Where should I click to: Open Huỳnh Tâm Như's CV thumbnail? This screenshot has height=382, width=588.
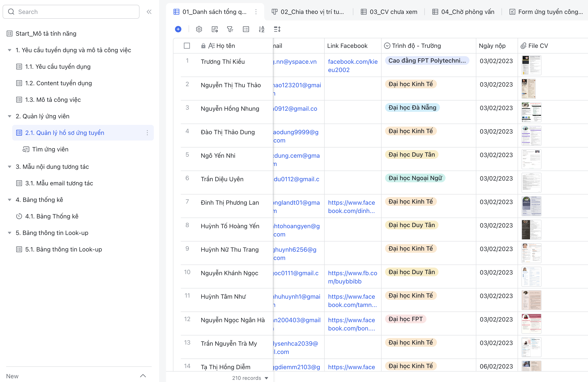pyautogui.click(x=531, y=300)
